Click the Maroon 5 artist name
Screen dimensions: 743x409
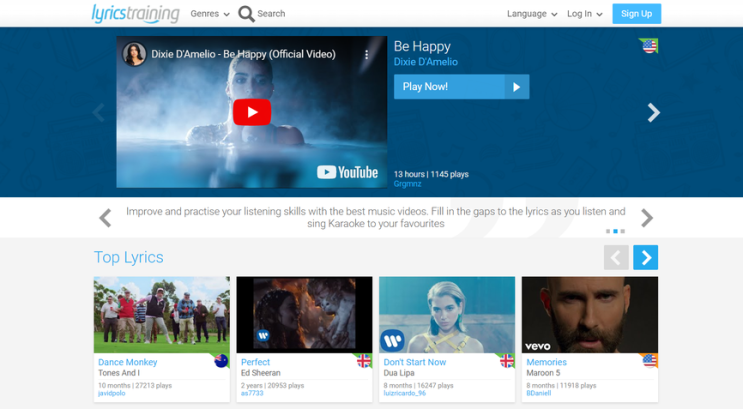(x=543, y=373)
